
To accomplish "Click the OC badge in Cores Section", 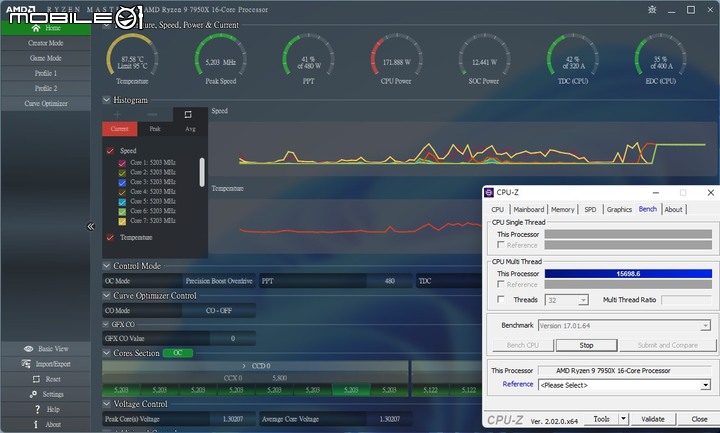I will (x=178, y=353).
